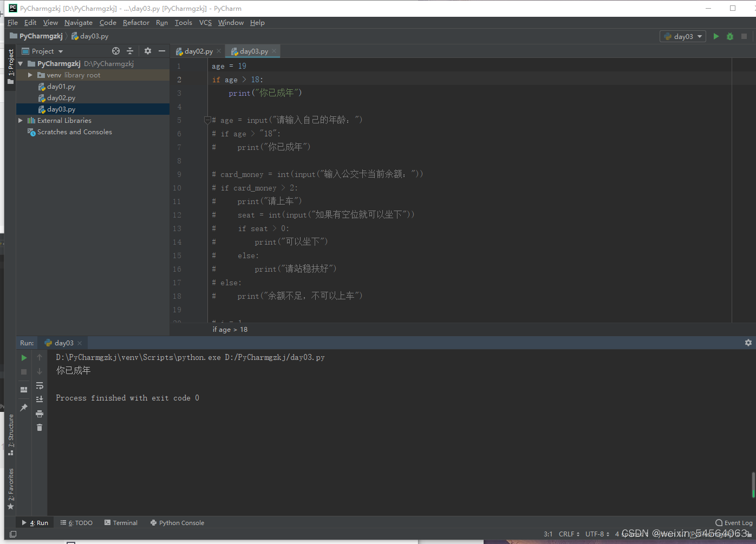
Task: Open the Terminal tool window
Action: [x=121, y=523]
